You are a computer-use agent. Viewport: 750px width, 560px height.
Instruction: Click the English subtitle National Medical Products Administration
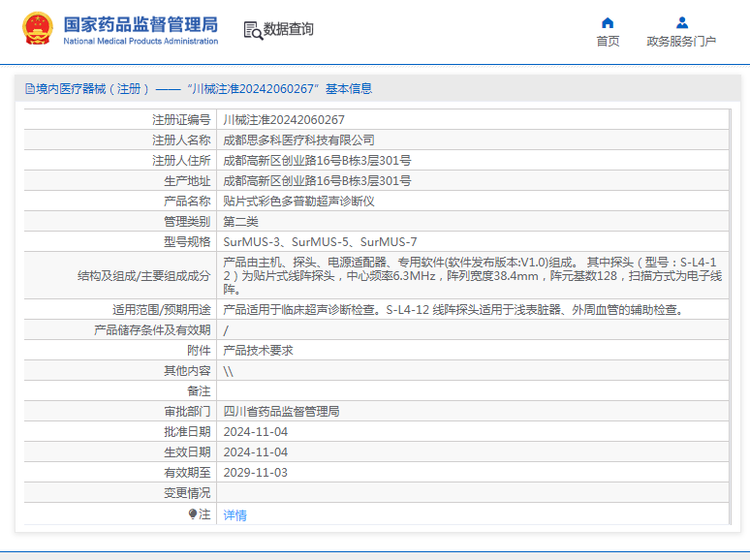pos(141,41)
